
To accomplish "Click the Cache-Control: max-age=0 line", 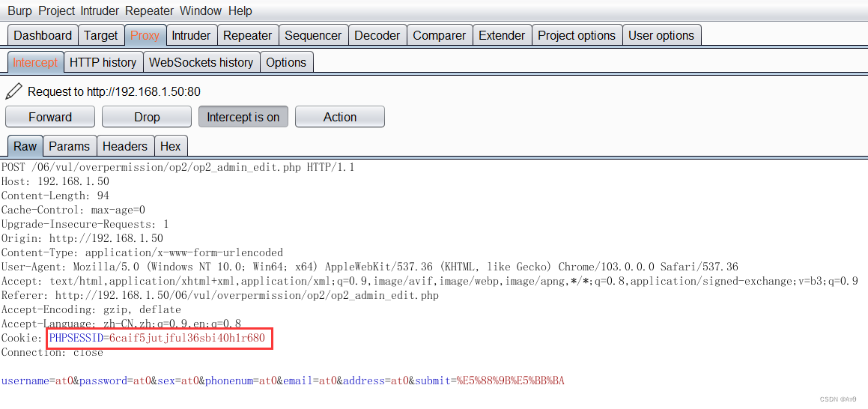I will click(73, 210).
